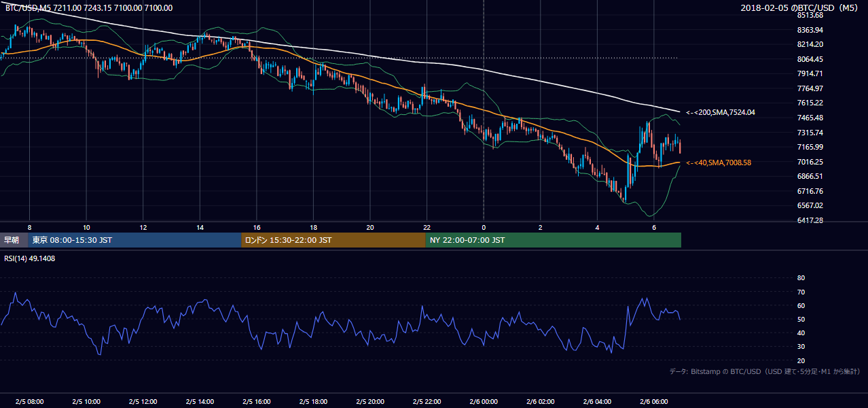Click RSI axis level 20
Screen dimensions: 868x408
point(801,360)
